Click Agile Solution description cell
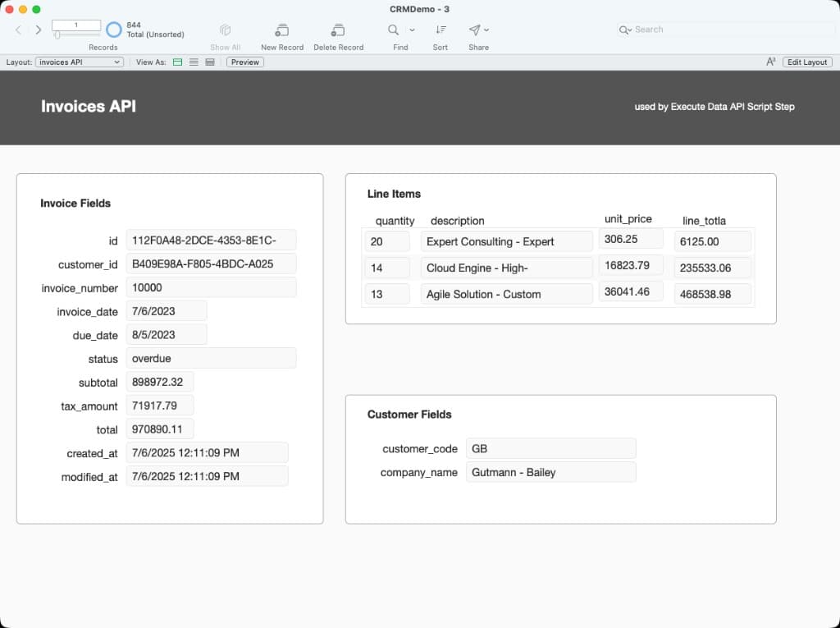The image size is (840, 628). (x=507, y=294)
